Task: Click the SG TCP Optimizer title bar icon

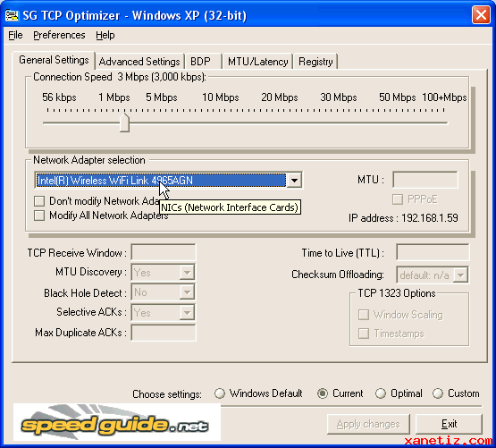Action: point(13,15)
